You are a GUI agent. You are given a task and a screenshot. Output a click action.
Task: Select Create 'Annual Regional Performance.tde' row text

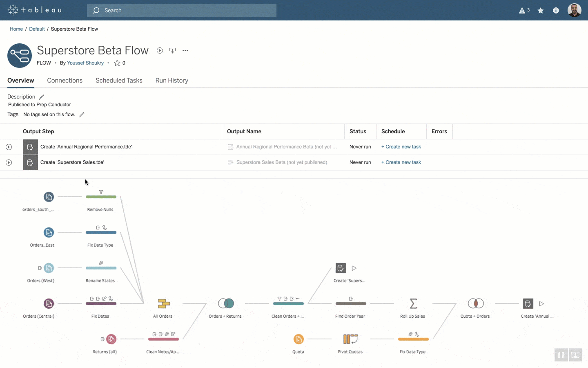(86, 147)
